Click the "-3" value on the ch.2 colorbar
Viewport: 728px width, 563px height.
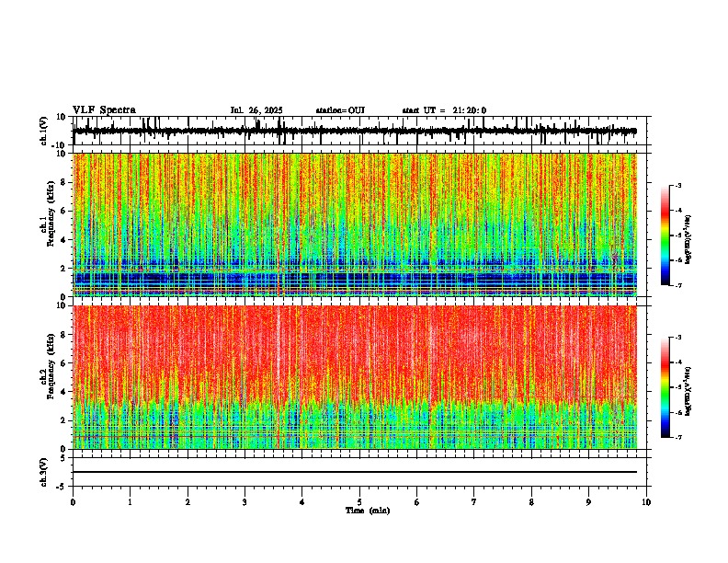pyautogui.click(x=678, y=338)
